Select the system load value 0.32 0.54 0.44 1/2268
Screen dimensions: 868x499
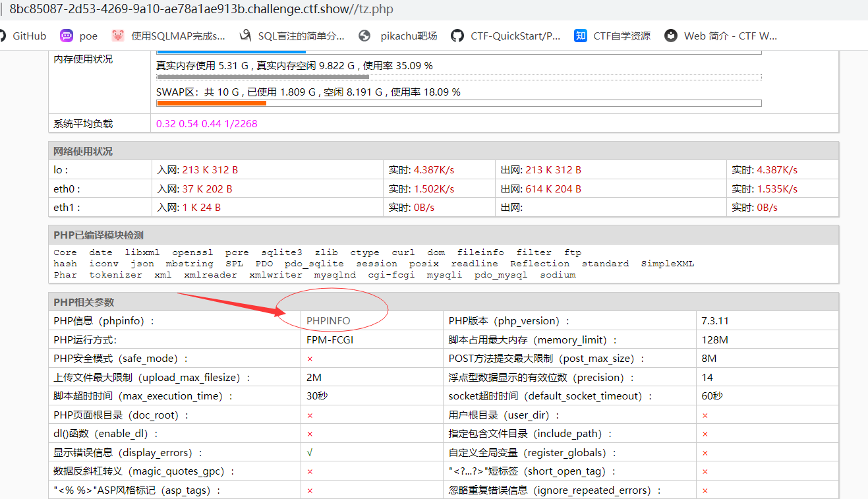[206, 124]
